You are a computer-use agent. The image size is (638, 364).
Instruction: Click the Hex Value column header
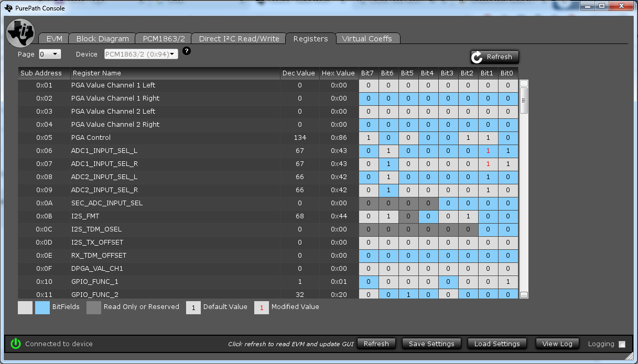pos(339,73)
